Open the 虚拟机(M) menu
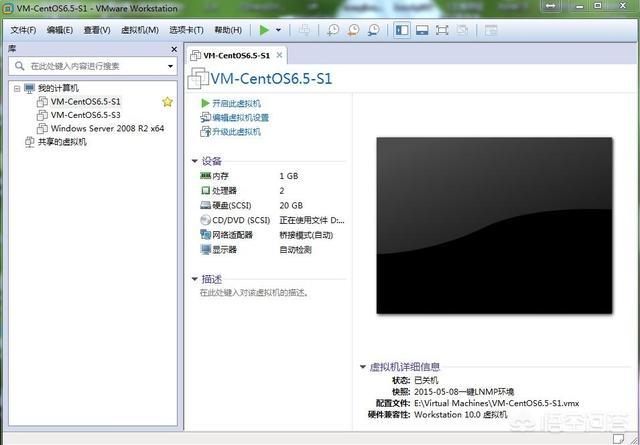The image size is (640, 445). [140, 30]
